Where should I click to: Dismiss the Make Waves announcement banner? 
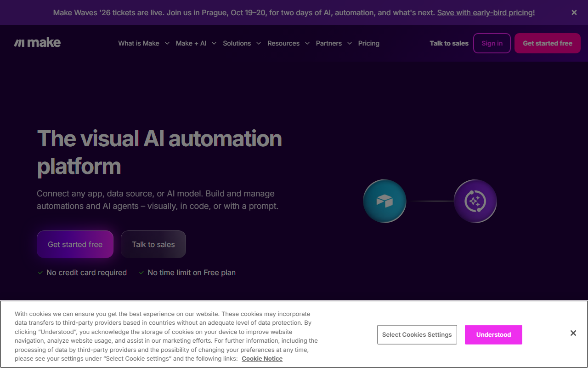[x=574, y=12]
